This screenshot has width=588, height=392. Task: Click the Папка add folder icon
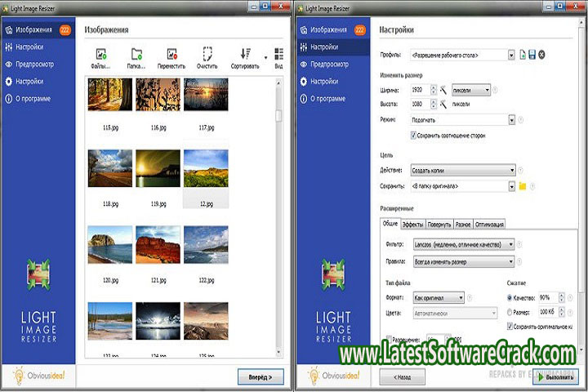click(x=136, y=55)
